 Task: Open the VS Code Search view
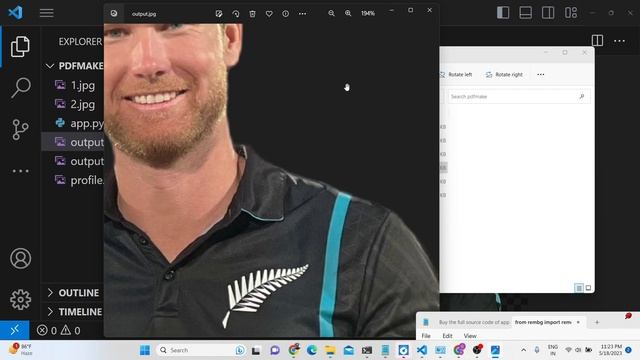tap(20, 87)
